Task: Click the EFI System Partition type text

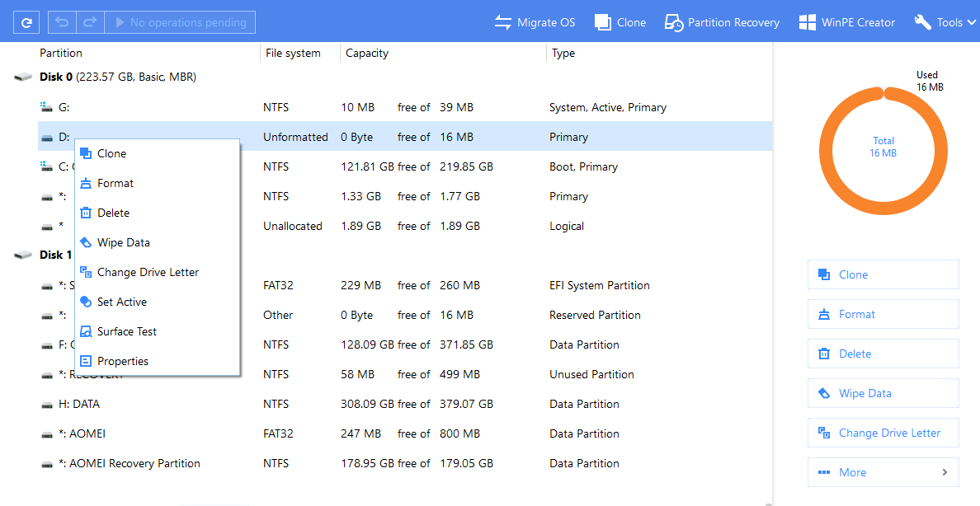Action: (x=600, y=285)
